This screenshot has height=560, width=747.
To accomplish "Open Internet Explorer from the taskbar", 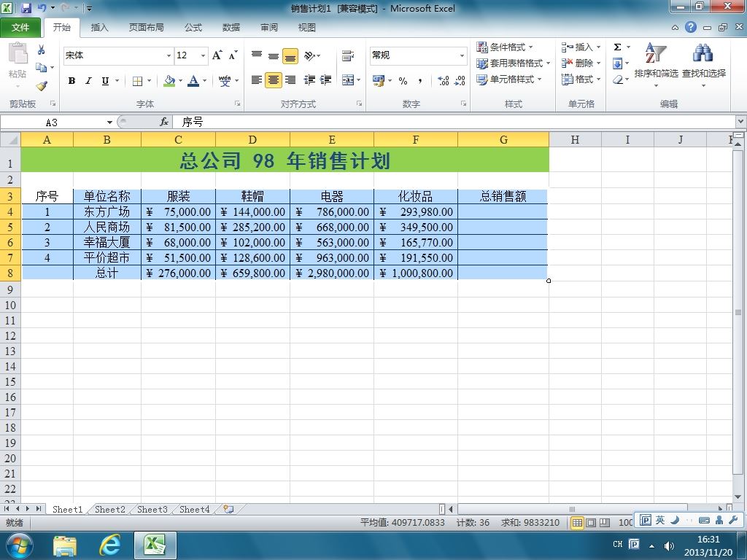I will click(x=109, y=545).
